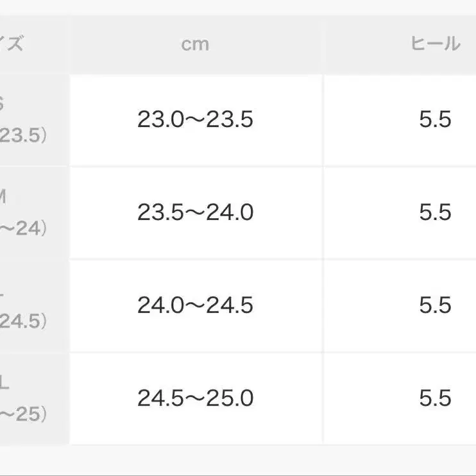Click heel value 5.5 in 23.0〜23.5 row
The image size is (476, 476).
click(x=436, y=120)
